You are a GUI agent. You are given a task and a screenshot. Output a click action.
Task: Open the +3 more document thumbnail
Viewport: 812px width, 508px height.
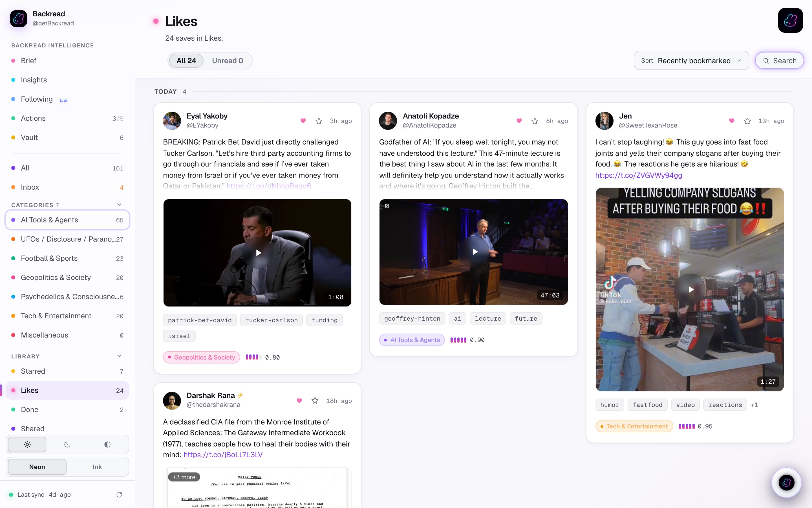[x=257, y=488]
